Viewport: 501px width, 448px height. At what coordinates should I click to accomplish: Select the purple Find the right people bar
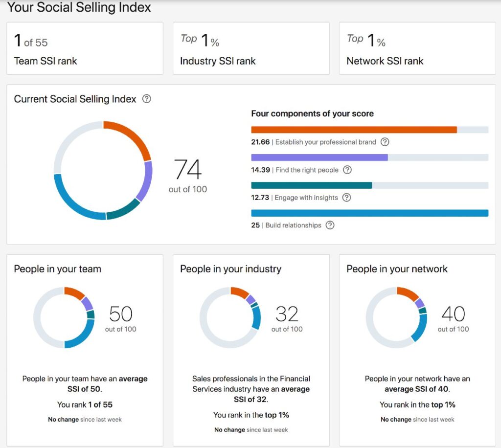(318, 157)
